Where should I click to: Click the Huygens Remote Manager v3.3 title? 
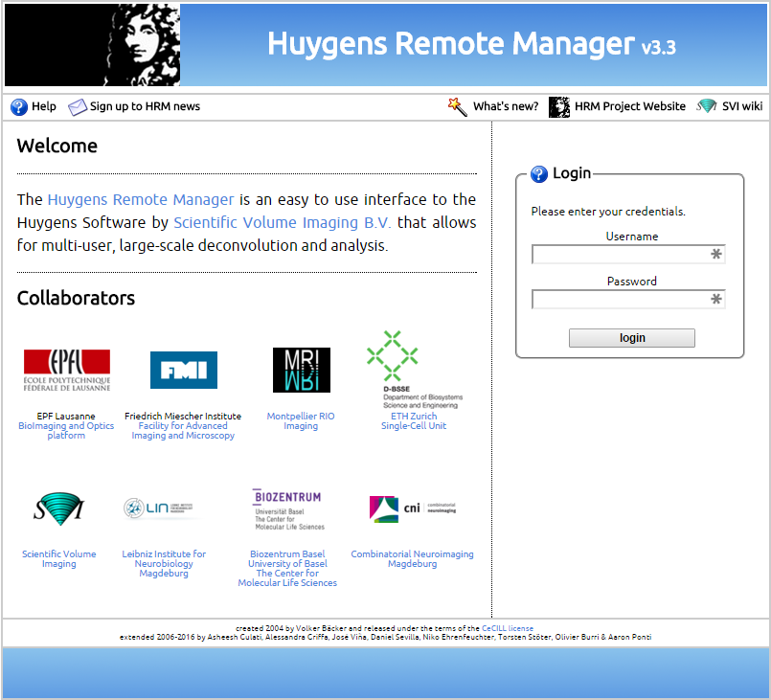[471, 44]
